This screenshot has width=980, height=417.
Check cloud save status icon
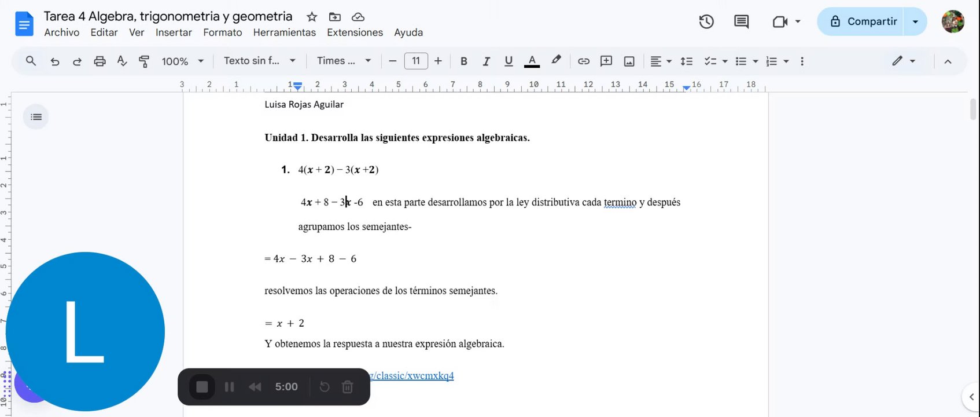click(358, 17)
